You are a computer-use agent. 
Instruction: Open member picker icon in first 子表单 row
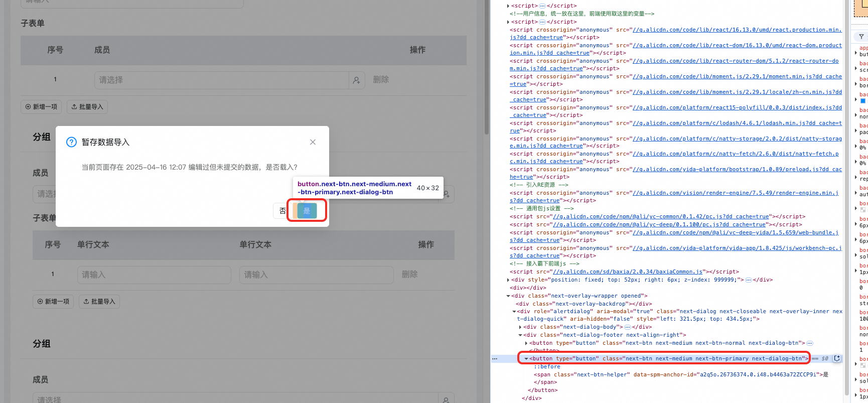(356, 80)
